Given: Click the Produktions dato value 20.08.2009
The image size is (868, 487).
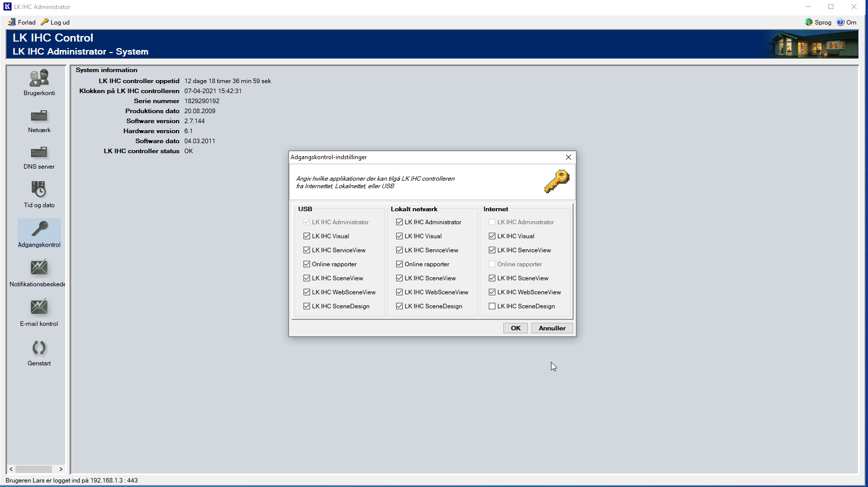Looking at the screenshot, I should pos(200,111).
